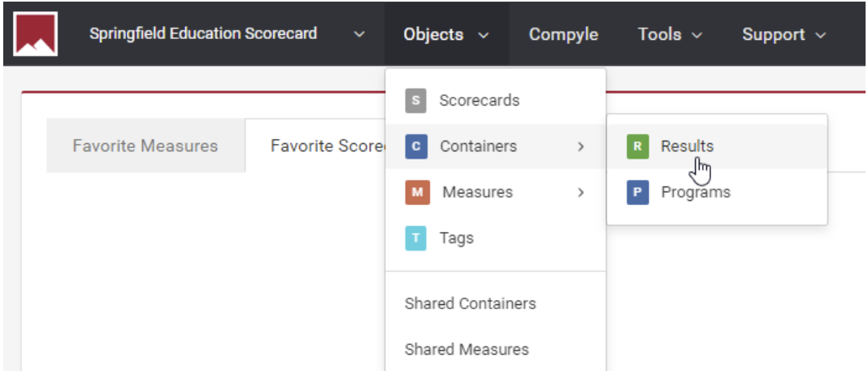Close the open Objects menu
Screen dimensions: 868x371
click(x=446, y=34)
